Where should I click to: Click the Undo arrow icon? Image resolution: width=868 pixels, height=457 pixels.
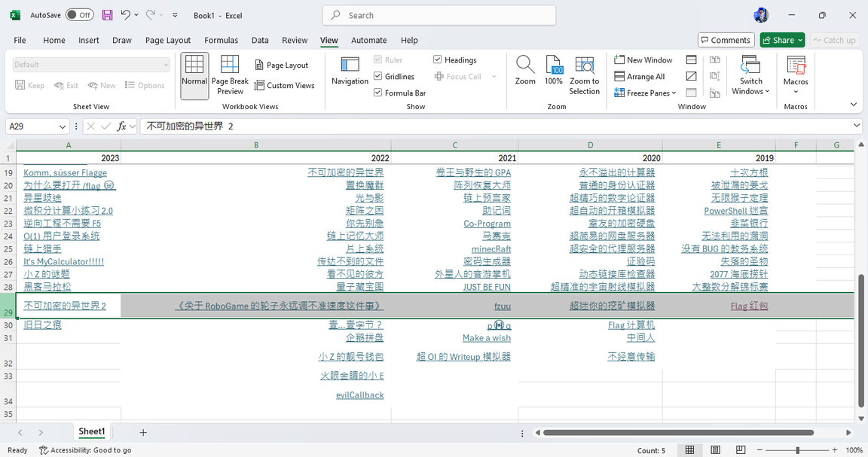(125, 15)
